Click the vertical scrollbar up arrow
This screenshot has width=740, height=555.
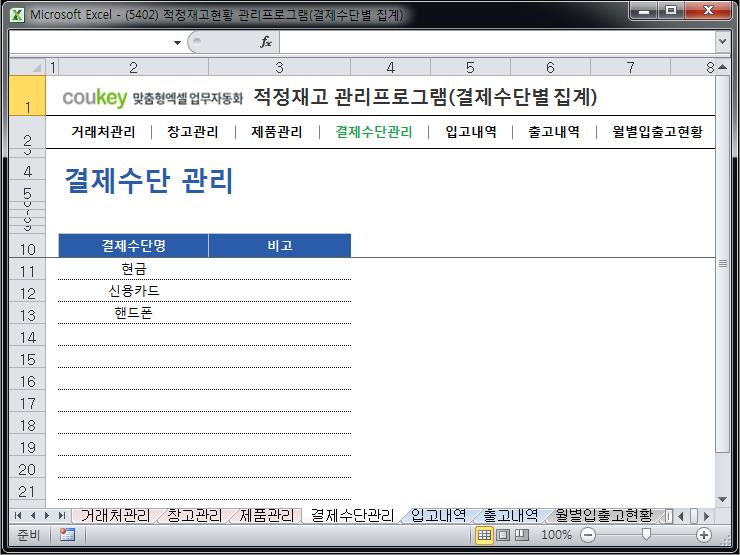click(722, 67)
